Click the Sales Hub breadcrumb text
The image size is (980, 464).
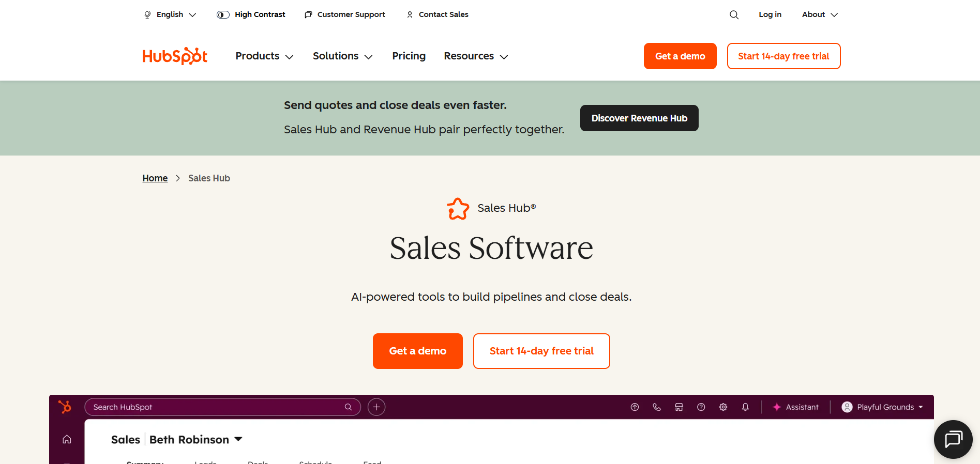tap(209, 178)
